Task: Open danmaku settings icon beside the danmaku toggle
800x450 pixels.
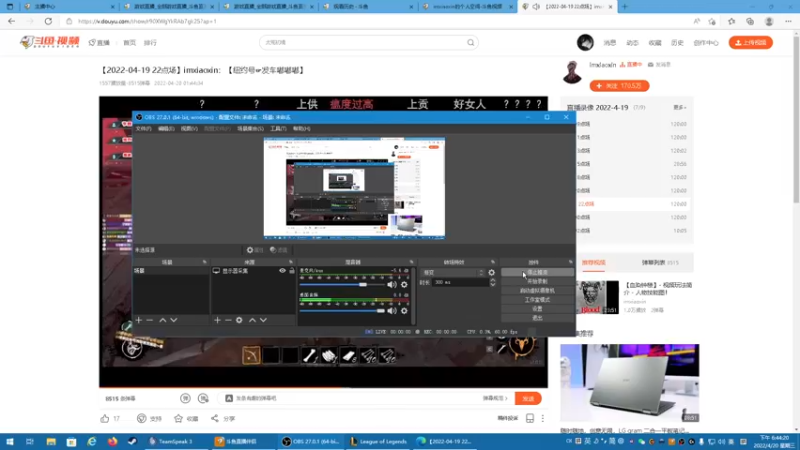Action: click(203, 398)
